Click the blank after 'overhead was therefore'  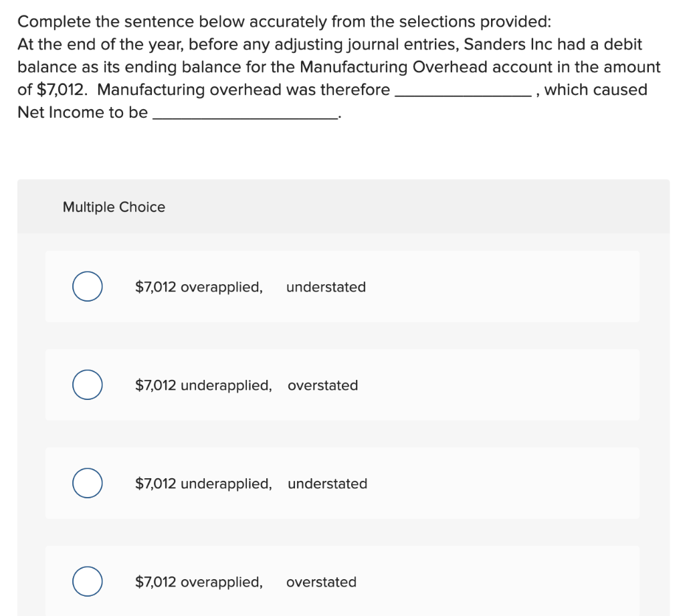click(463, 90)
